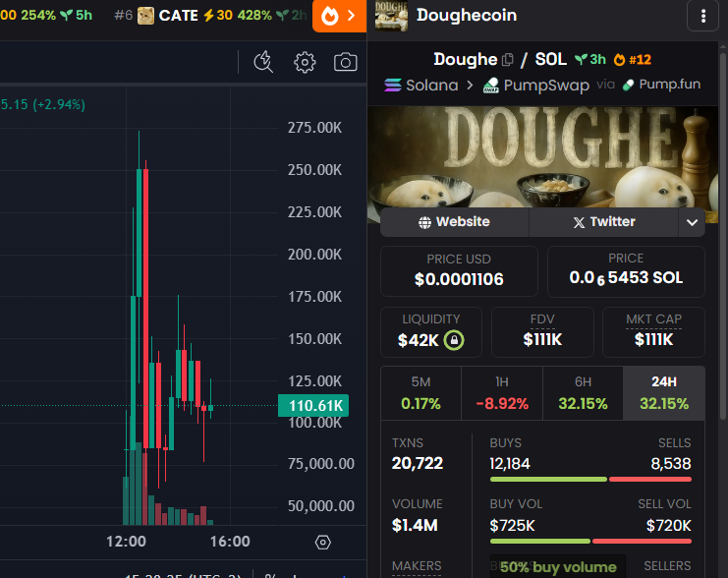The height and width of the screenshot is (578, 728).
Task: Click the liquidity lock icon
Action: click(x=454, y=340)
